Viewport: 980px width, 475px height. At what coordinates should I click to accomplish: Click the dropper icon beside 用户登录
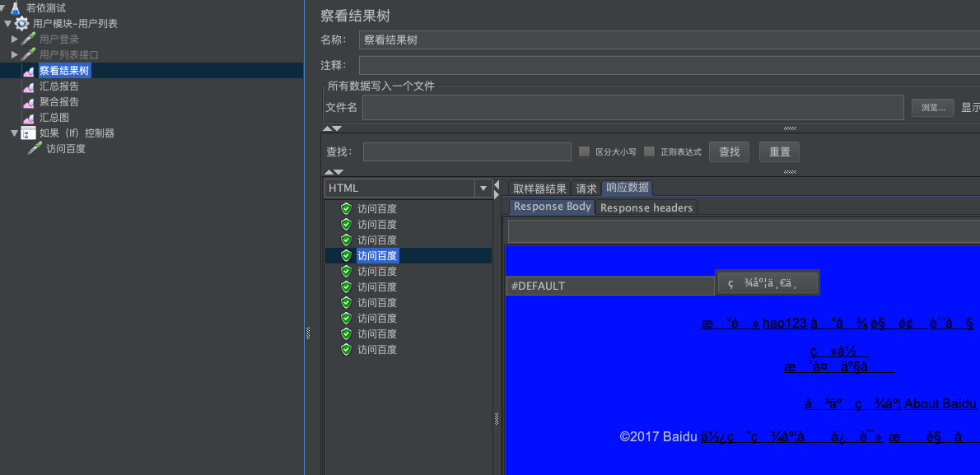tap(29, 39)
